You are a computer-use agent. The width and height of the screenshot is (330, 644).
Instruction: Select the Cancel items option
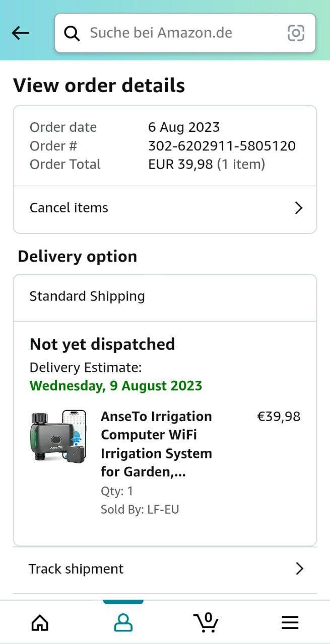(69, 208)
